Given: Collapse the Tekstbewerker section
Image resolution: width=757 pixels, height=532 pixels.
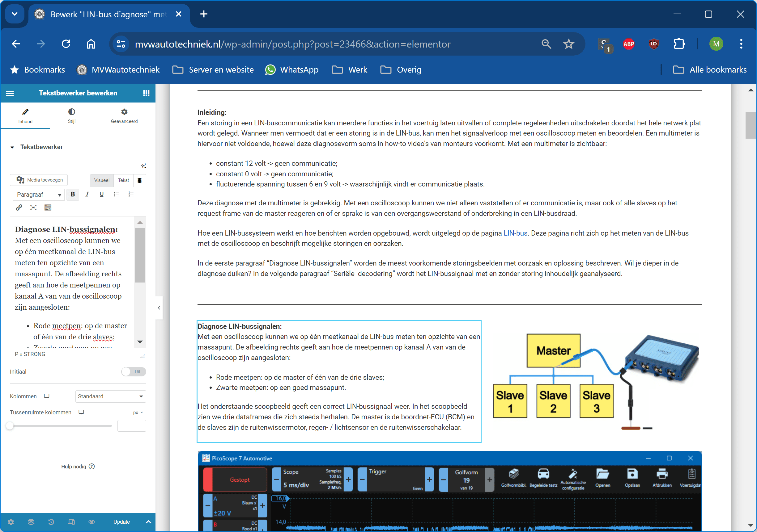Looking at the screenshot, I should 13,147.
